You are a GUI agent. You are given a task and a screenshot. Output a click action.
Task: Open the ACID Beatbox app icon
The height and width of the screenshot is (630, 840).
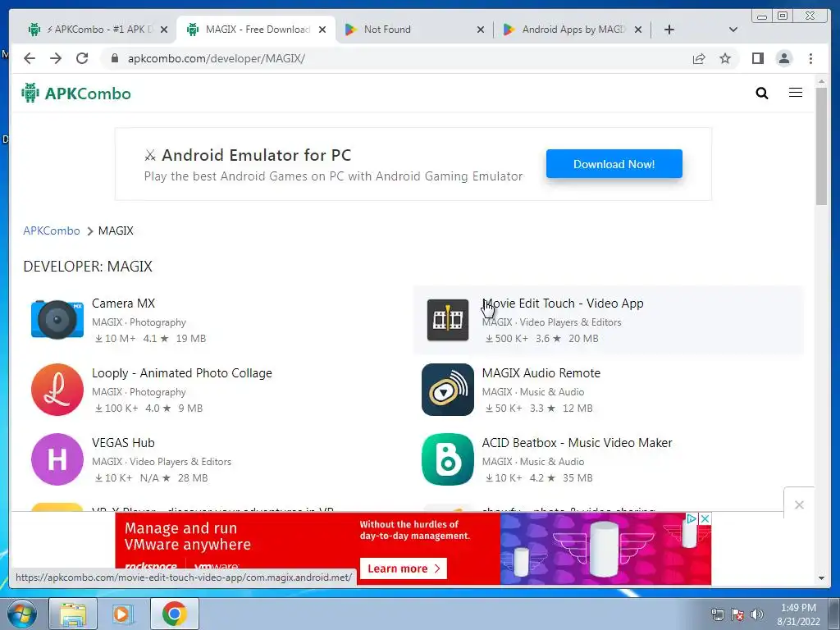[448, 459]
